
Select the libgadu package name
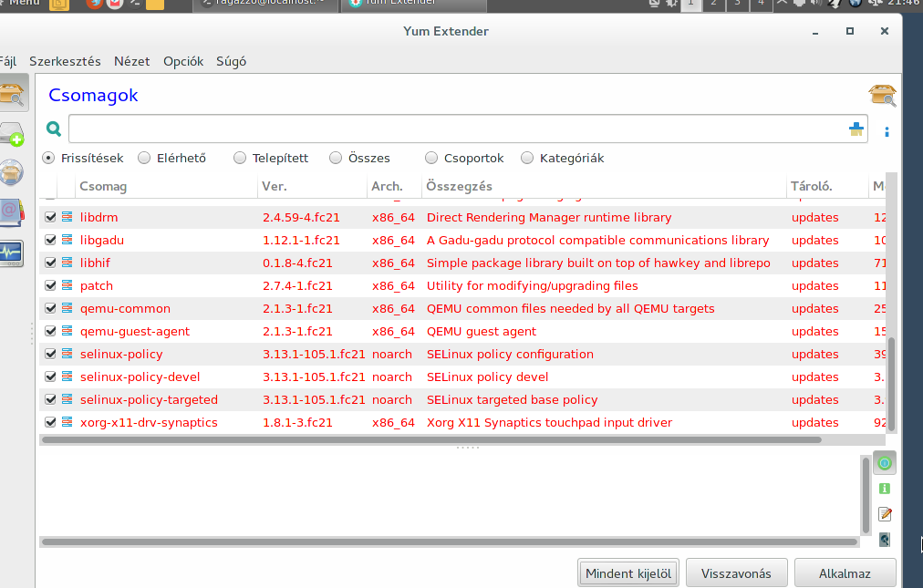[102, 240]
